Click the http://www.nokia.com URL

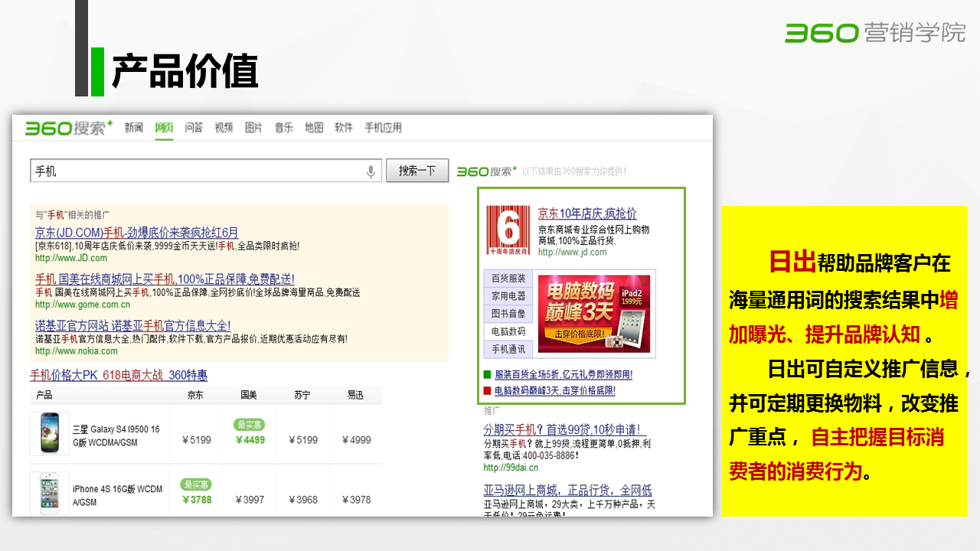coord(77,351)
